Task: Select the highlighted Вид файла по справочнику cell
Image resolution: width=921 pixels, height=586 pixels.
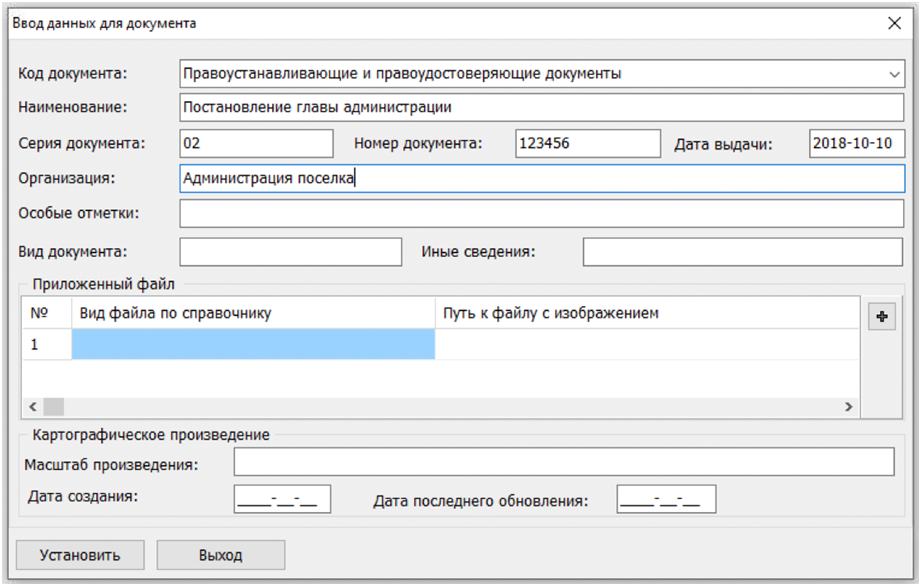Action: coord(255,344)
